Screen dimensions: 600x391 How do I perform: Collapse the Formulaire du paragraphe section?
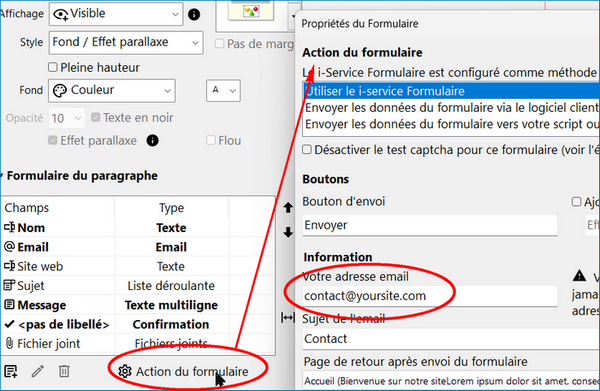[2, 176]
